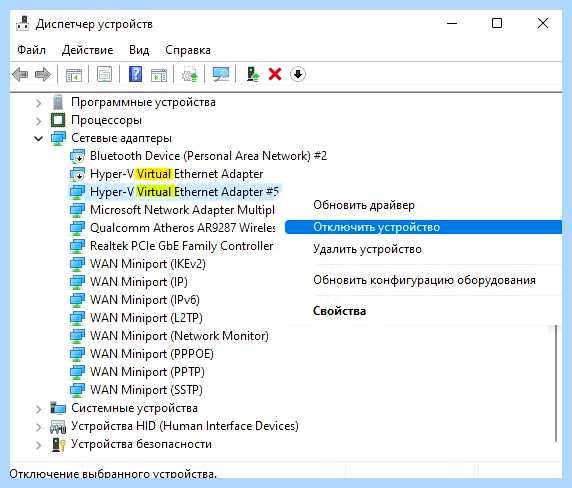Expand the Системные устройства node
This screenshot has height=488, width=572.
(38, 408)
